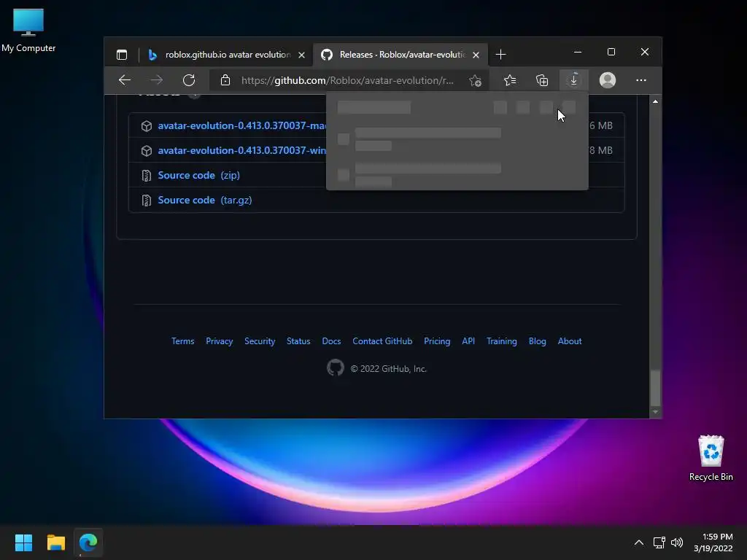Open the clock showing 1:59 PM
747x560 pixels.
click(x=713, y=542)
